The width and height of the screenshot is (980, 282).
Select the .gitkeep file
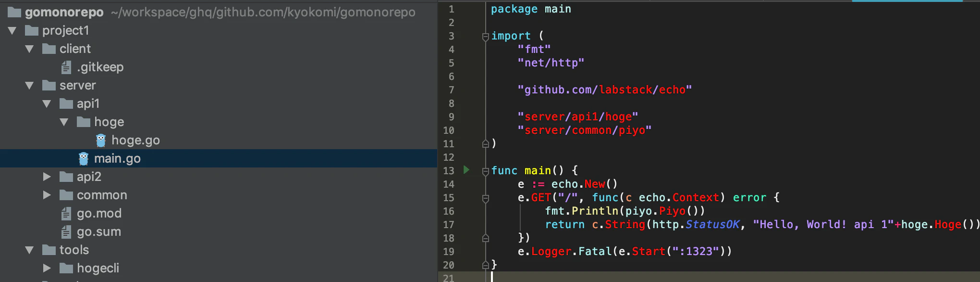219,67
